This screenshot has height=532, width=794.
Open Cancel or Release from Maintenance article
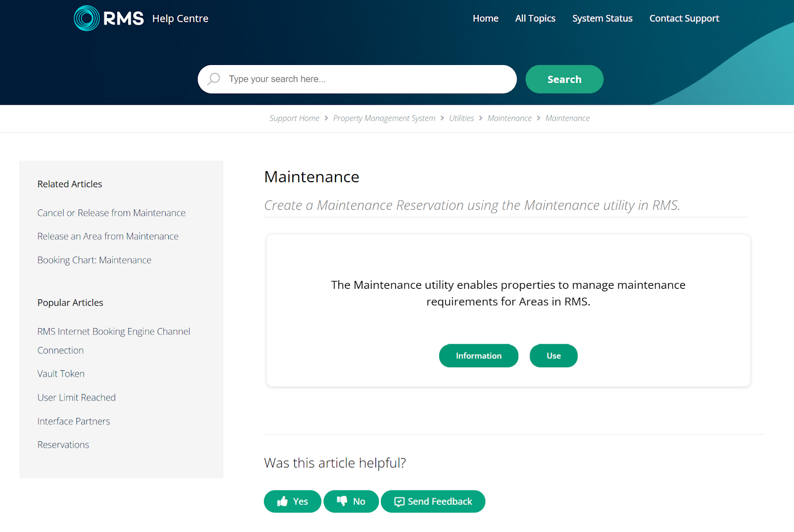111,213
